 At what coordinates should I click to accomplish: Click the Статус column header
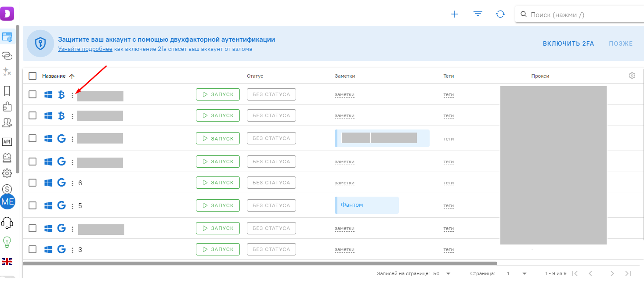[x=255, y=76]
